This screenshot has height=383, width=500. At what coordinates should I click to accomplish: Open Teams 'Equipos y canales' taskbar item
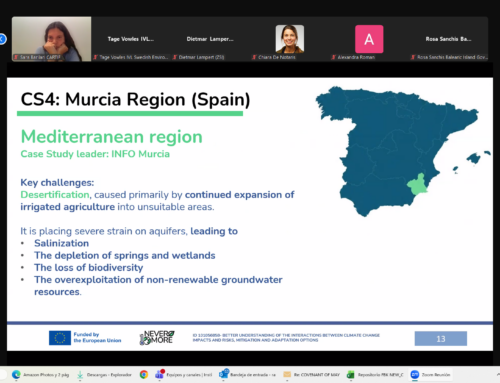coord(184,375)
